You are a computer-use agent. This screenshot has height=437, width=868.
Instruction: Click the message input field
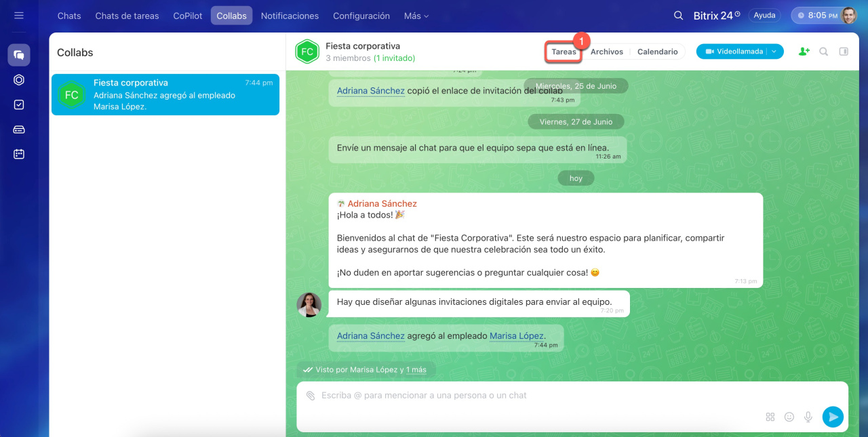pos(529,396)
